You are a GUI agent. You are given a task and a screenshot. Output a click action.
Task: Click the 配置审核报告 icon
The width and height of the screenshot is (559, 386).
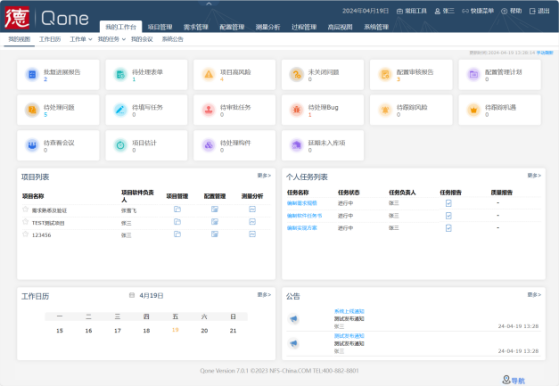pyautogui.click(x=385, y=74)
